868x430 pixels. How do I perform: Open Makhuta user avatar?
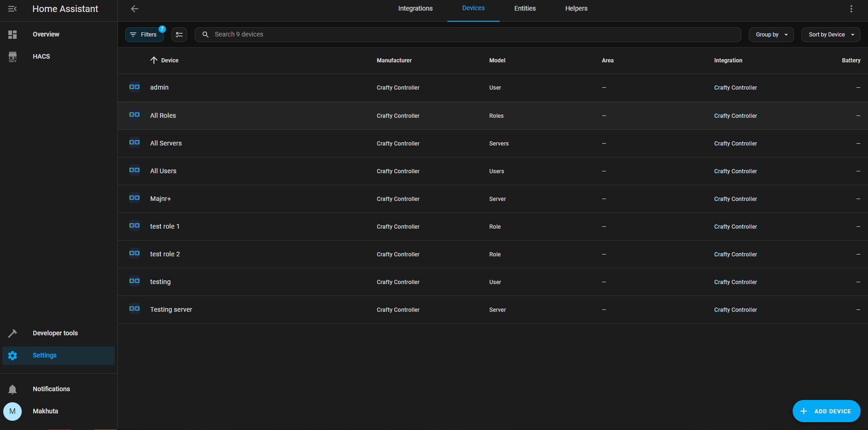coord(12,411)
